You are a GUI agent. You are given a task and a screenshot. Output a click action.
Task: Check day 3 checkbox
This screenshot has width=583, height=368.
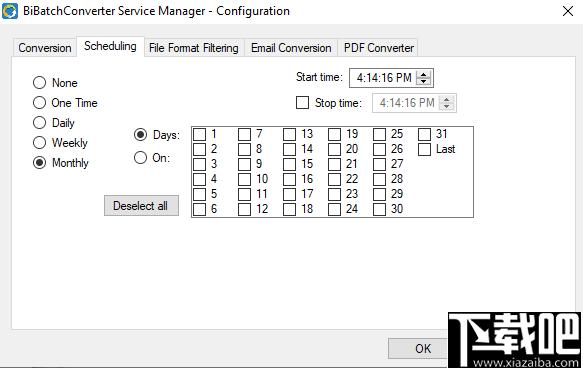(199, 164)
